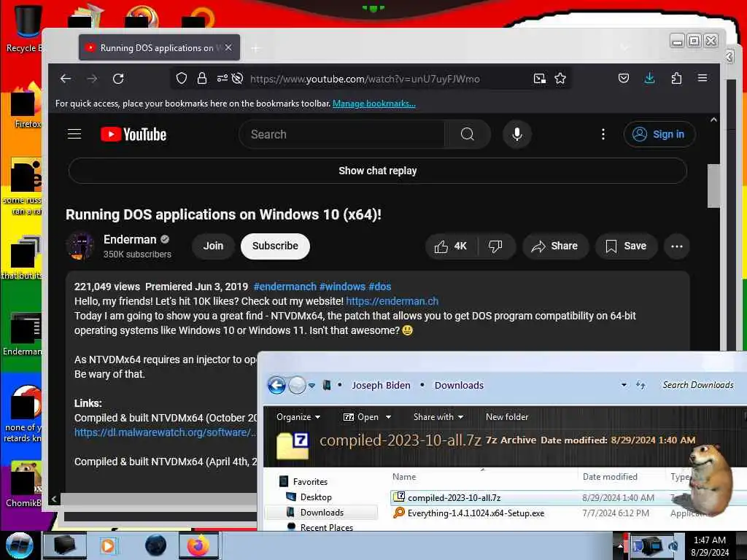The image size is (747, 560).
Task: Expand Explorer recent locations arrow
Action: click(311, 385)
